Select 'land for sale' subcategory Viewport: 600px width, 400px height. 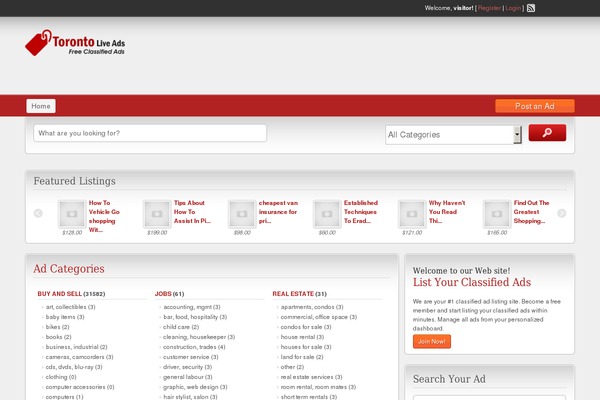click(297, 357)
